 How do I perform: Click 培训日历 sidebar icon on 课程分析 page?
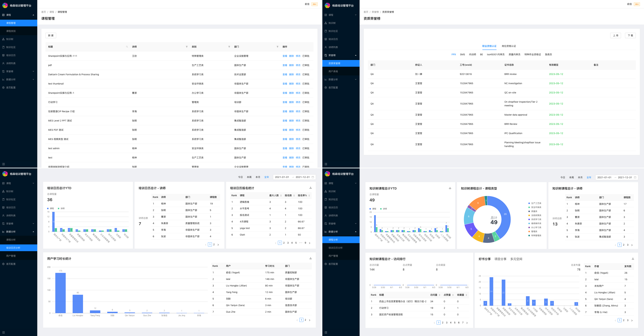click(x=326, y=207)
